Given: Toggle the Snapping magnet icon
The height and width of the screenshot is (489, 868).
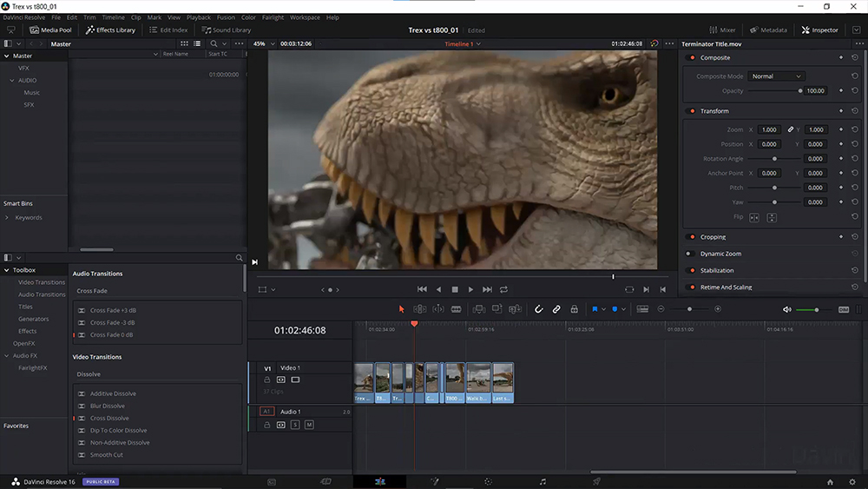Looking at the screenshot, I should click(x=539, y=309).
